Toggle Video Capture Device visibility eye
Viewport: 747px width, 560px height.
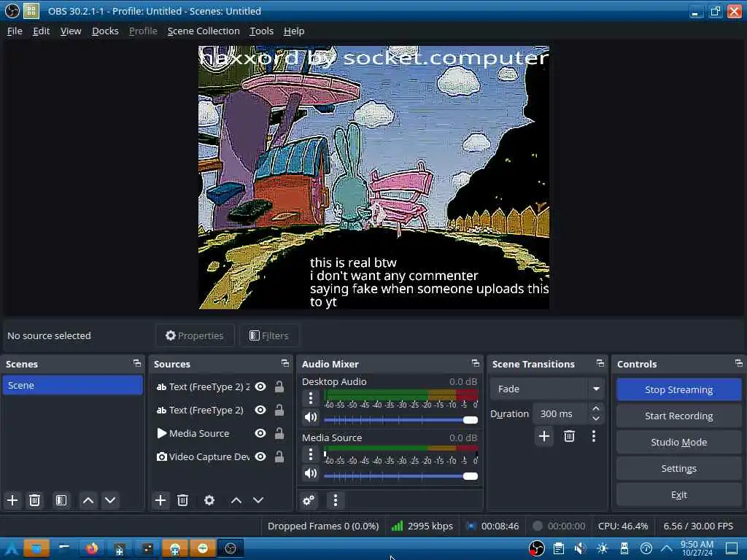point(260,456)
